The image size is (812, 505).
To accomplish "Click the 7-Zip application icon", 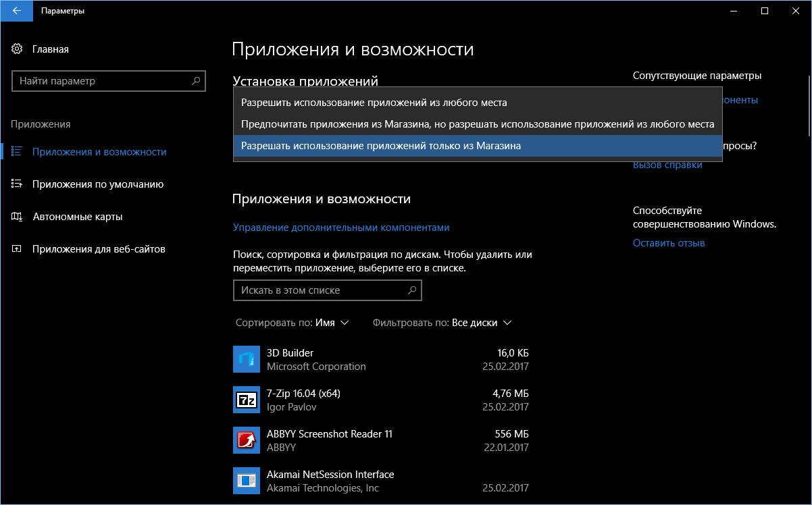I will coord(247,400).
